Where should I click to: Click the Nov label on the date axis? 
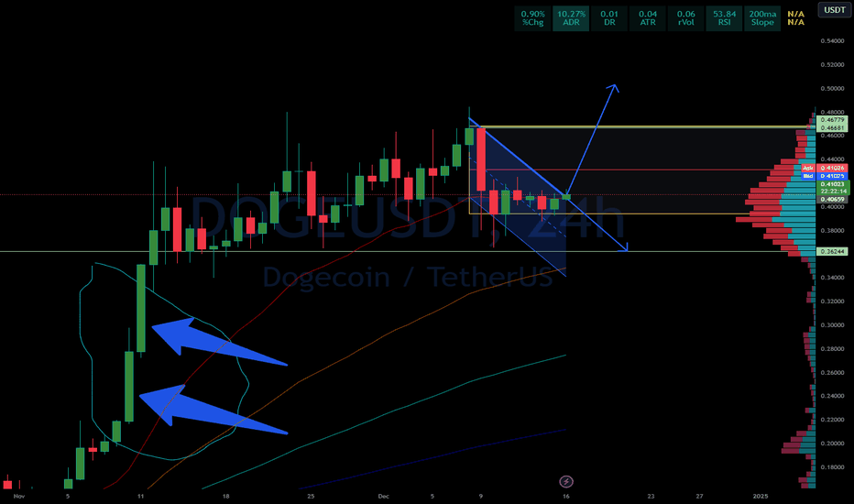[19, 497]
